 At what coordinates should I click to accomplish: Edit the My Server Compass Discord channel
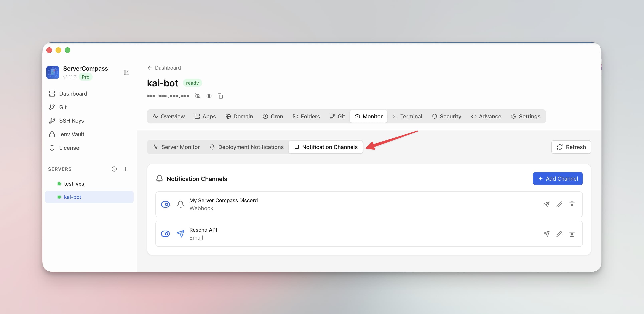559,204
